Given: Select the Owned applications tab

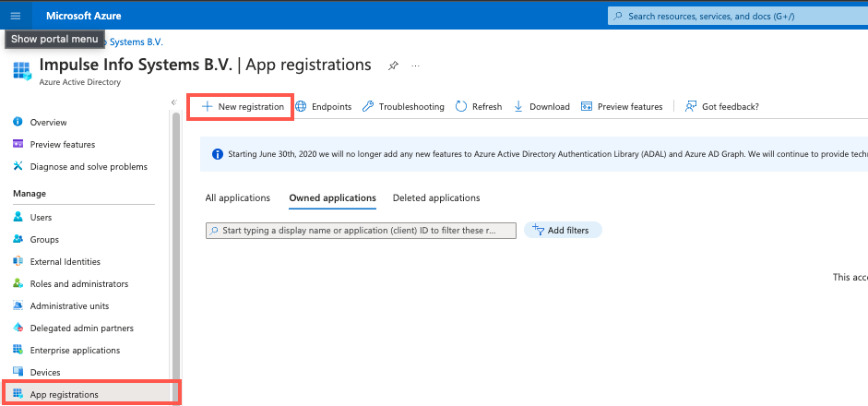Looking at the screenshot, I should 333,197.
